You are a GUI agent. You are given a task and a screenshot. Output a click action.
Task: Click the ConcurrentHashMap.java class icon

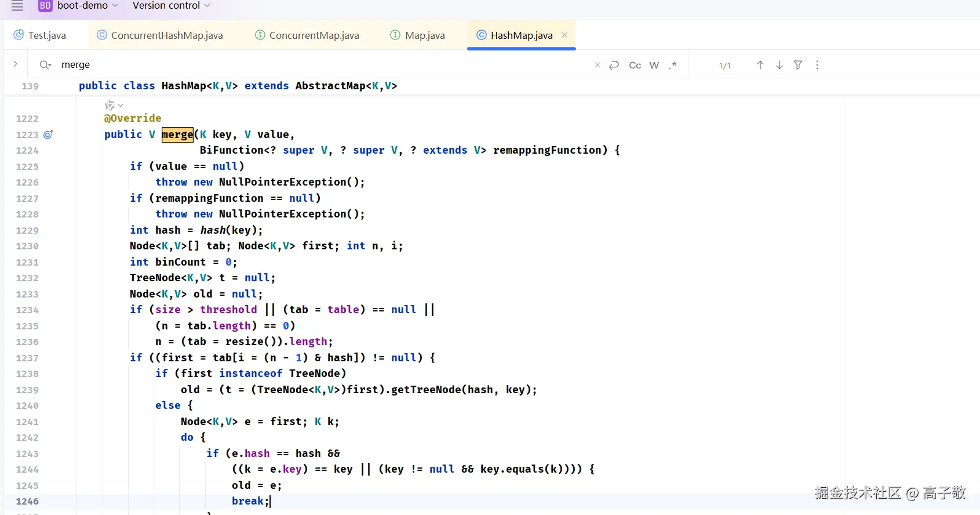click(102, 35)
